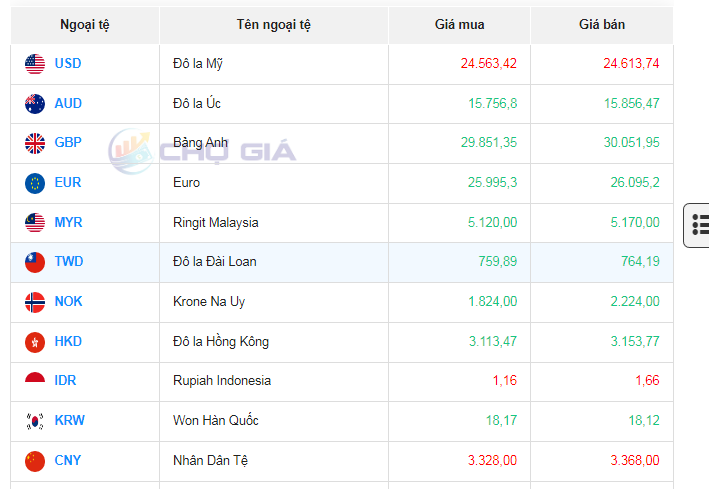Click NOK buy price 1.824,00
Viewport: 709px width, 489px height.
coord(493,301)
